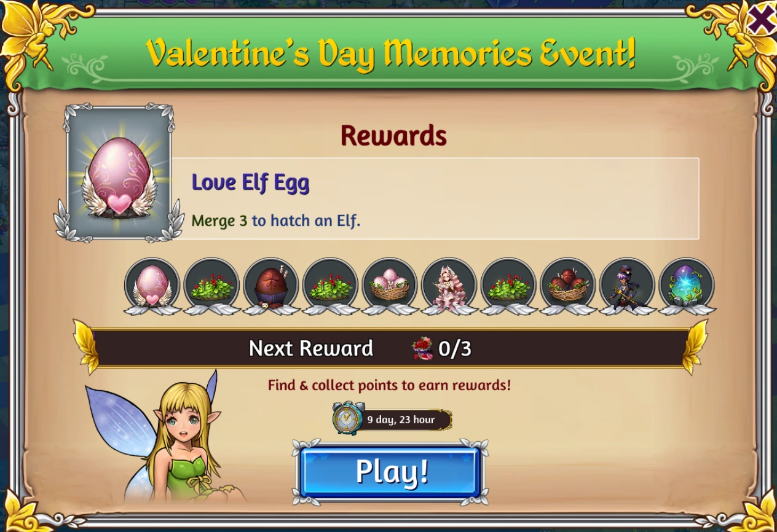Click the alarm clock timer icon
777x532 pixels.
(348, 418)
